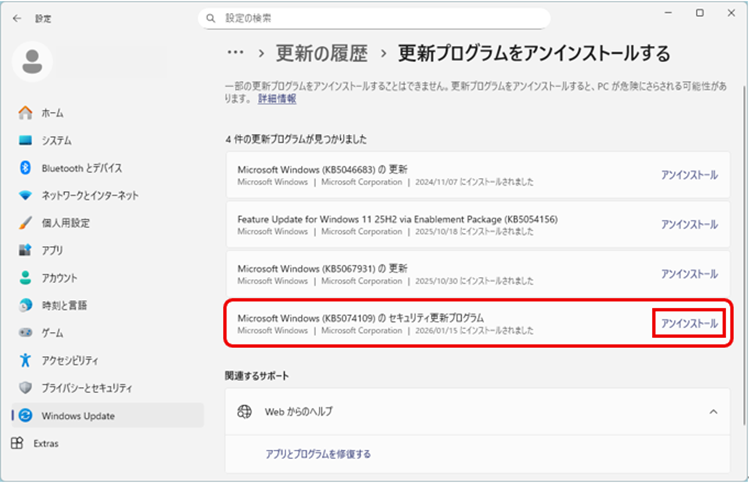
Task: Select the Bluetooth とデバイス icon
Action: click(x=26, y=168)
